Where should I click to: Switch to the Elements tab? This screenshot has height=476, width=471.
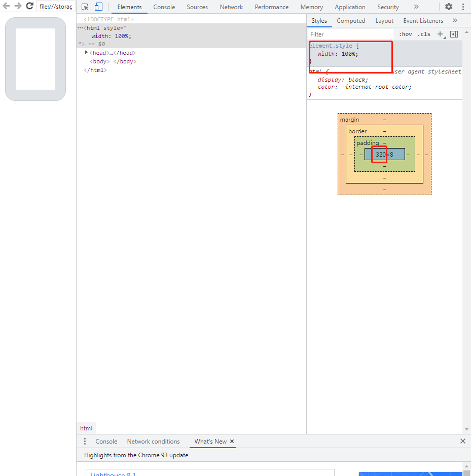[x=129, y=7]
